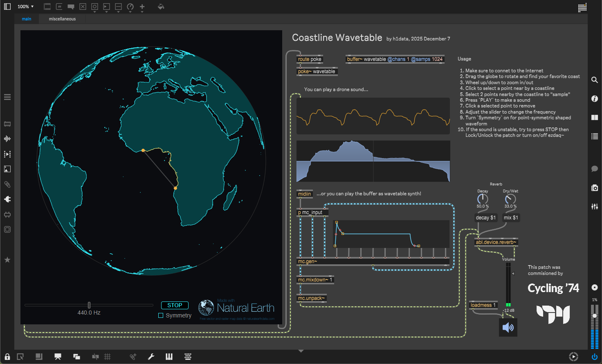The image size is (602, 364).
Task: Select the main tab
Action: 27,19
